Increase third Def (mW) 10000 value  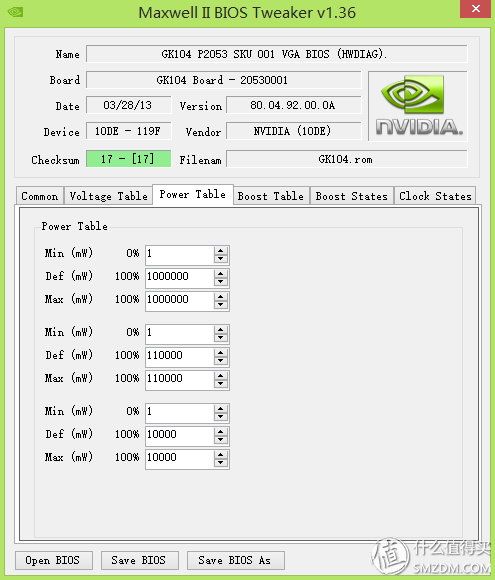[220, 431]
